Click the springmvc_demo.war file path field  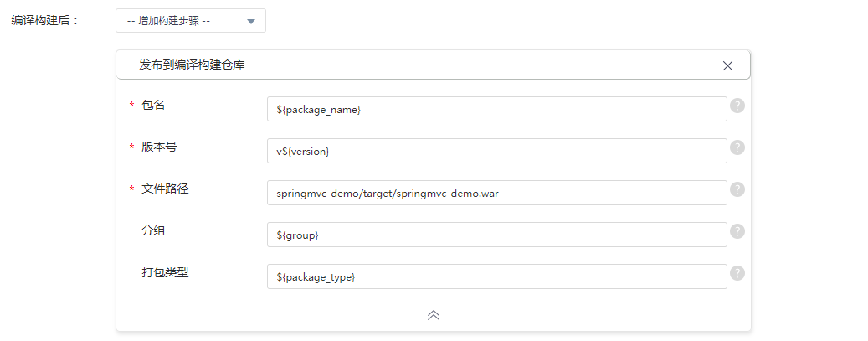click(x=496, y=193)
